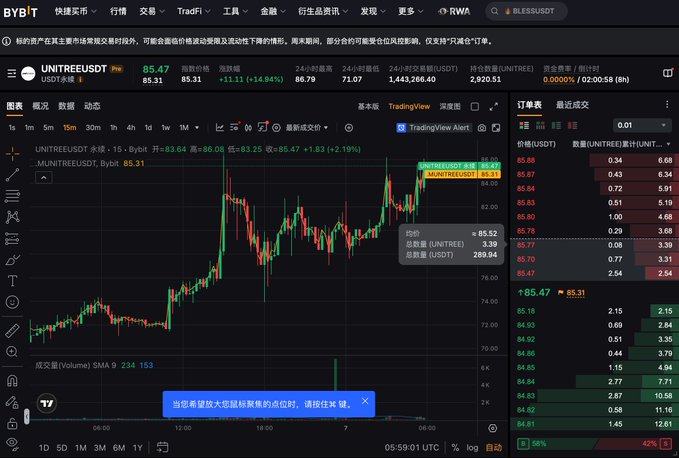The width and height of the screenshot is (679, 458).
Task: Open the chart layout window icon
Action: 496,128
